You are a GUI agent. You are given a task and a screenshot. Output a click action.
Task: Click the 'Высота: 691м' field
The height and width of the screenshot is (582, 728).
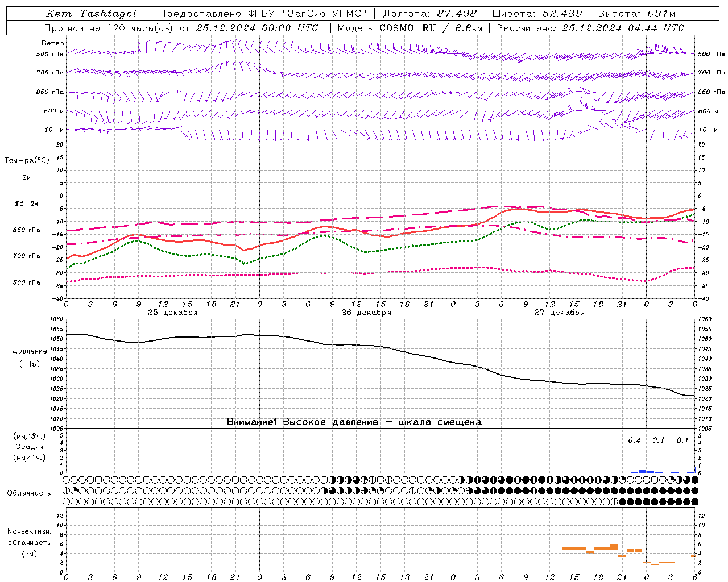pyautogui.click(x=636, y=14)
